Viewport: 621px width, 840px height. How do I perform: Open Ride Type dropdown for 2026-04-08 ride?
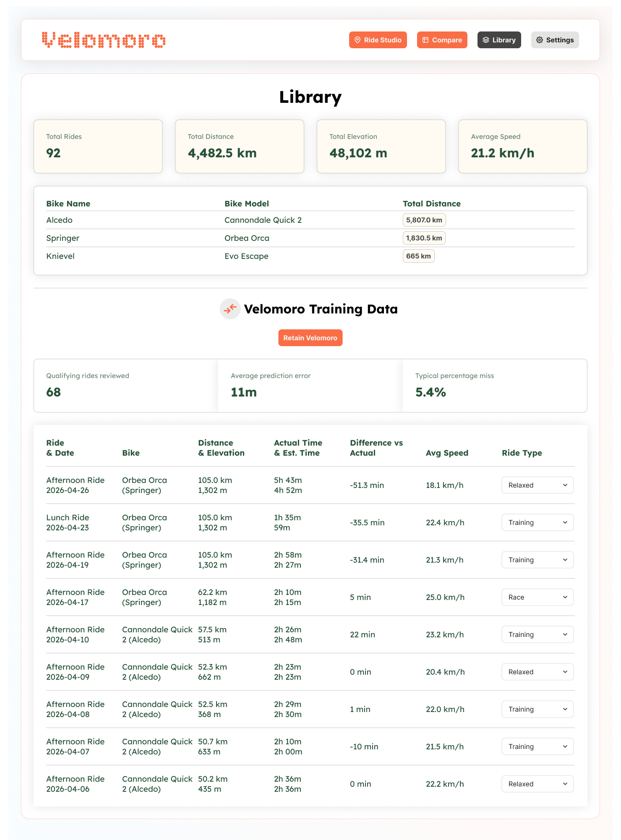coord(537,709)
